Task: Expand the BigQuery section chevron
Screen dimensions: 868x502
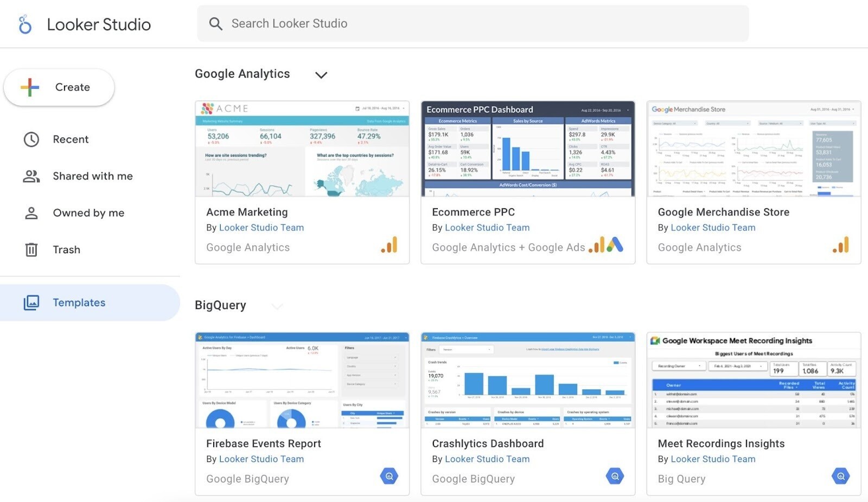Action: [x=277, y=306]
